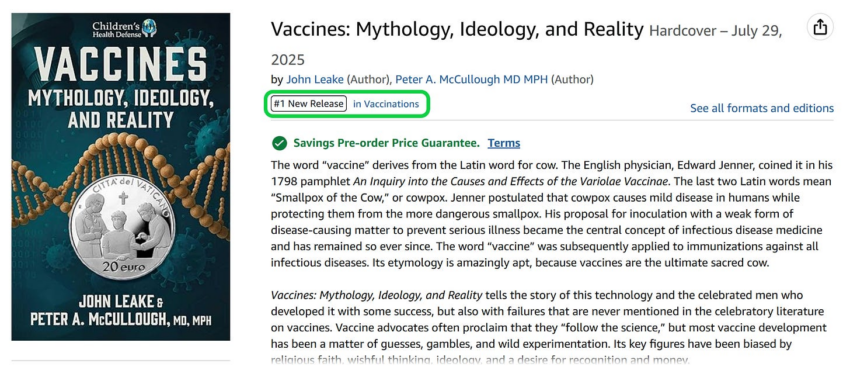Click the (Author) label after John Leake
Image resolution: width=850 pixels, height=384 pixels.
coord(369,80)
